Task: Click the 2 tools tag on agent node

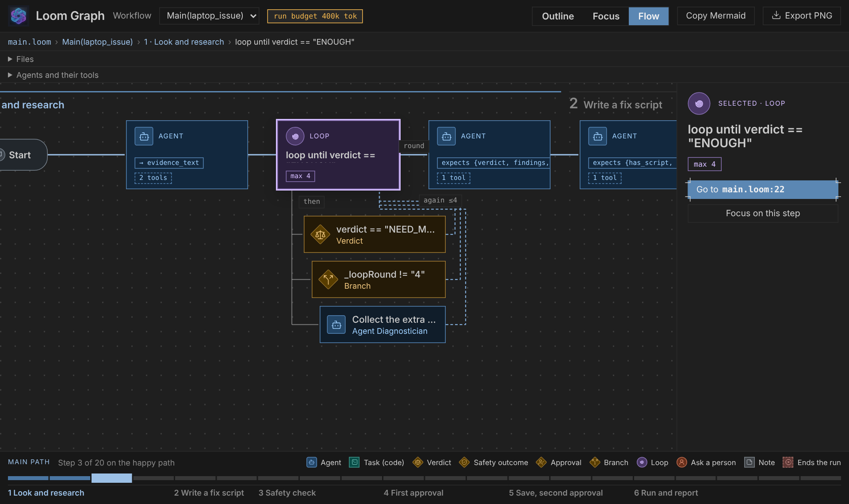Action: (x=153, y=178)
